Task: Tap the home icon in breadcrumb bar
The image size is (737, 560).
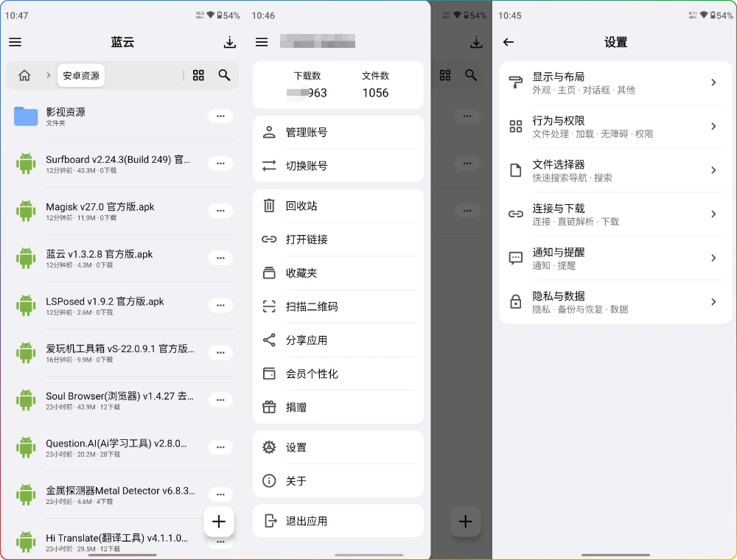Action: [x=25, y=74]
